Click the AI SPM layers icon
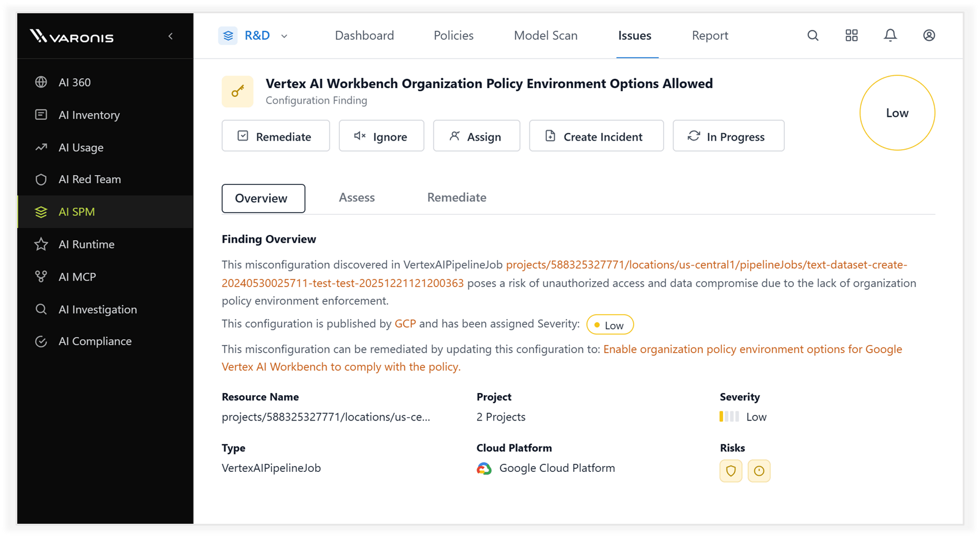 [x=41, y=212]
